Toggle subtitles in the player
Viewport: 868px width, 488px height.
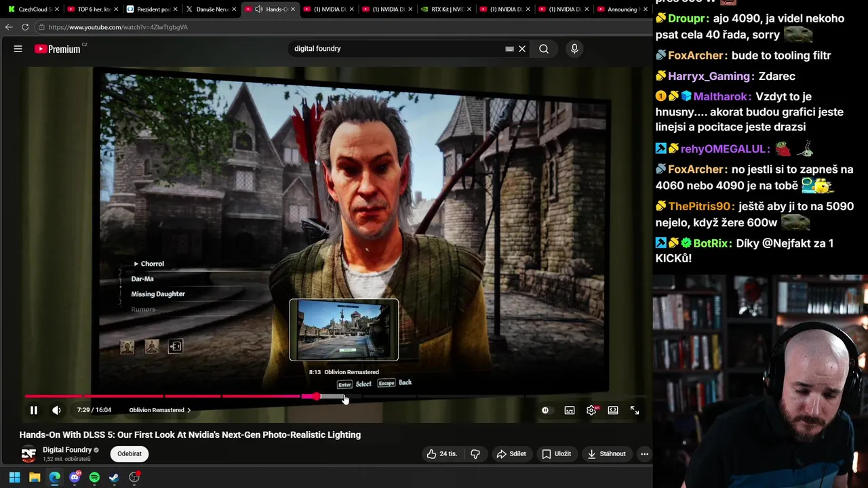point(570,410)
